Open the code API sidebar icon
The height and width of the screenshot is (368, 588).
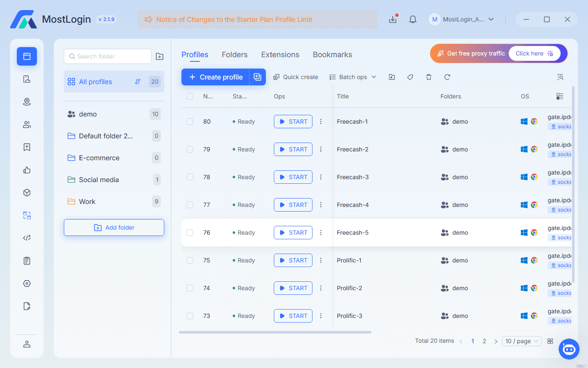27,238
